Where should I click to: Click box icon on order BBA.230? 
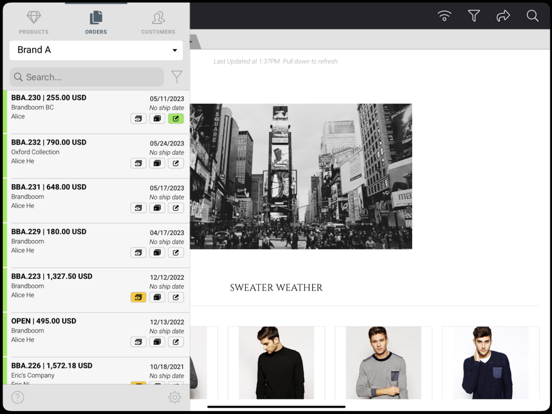(157, 119)
